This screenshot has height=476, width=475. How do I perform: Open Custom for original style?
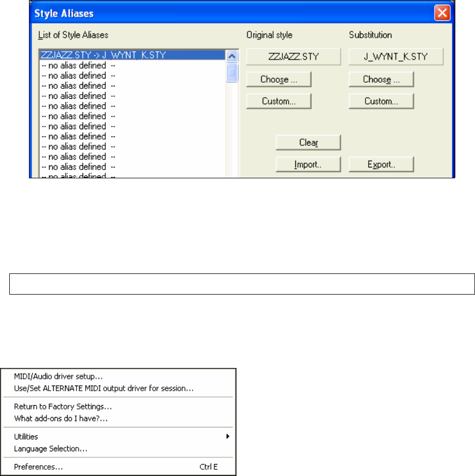[279, 101]
